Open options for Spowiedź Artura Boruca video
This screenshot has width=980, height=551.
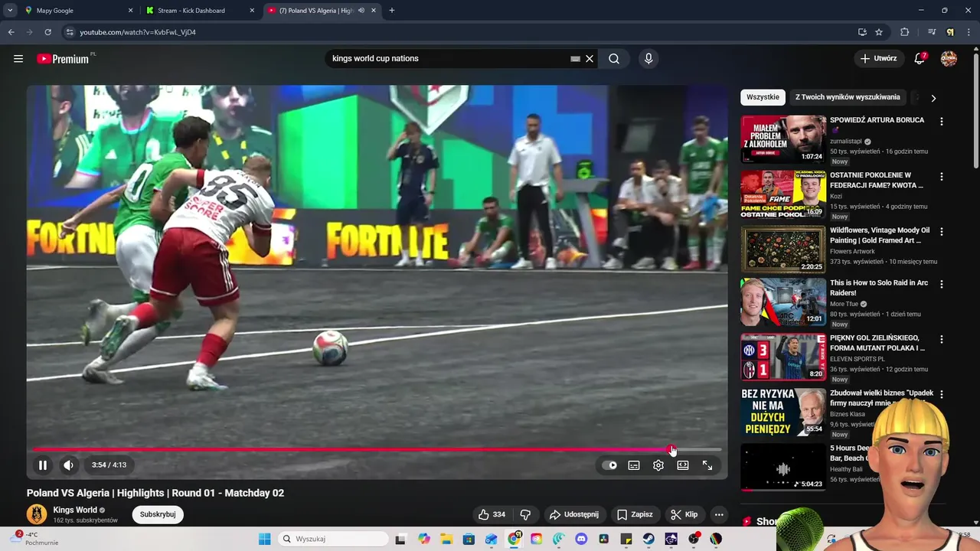(x=941, y=121)
